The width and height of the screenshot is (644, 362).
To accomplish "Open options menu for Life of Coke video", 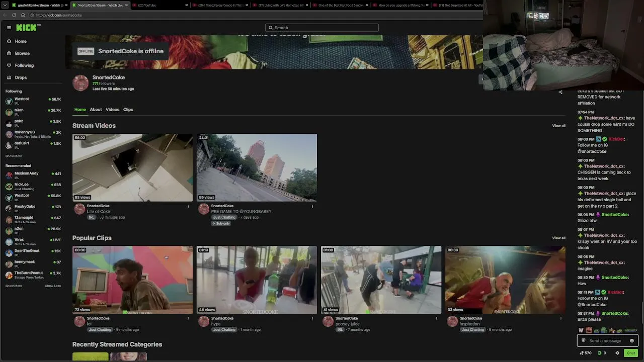I will 188,206.
